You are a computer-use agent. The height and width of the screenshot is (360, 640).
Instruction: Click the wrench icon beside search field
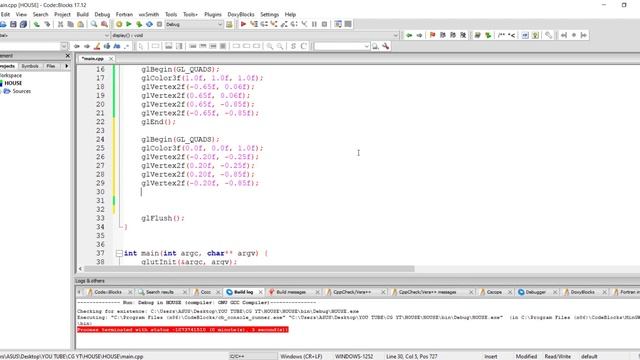click(x=385, y=47)
